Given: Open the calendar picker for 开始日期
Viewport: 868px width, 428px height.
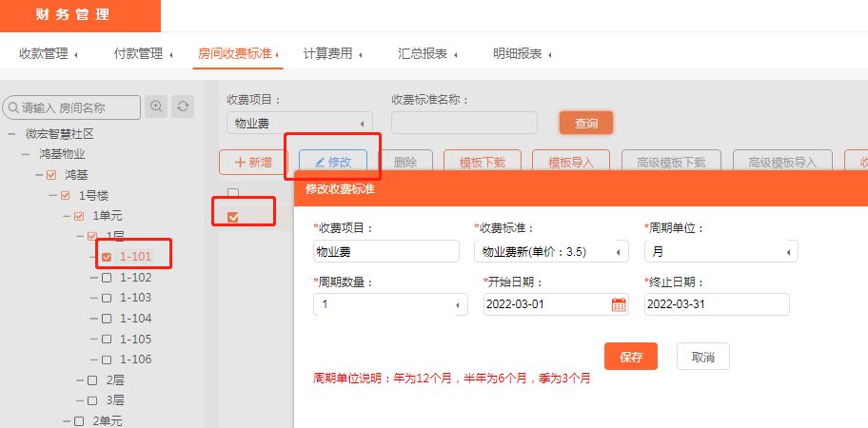Looking at the screenshot, I should (619, 304).
